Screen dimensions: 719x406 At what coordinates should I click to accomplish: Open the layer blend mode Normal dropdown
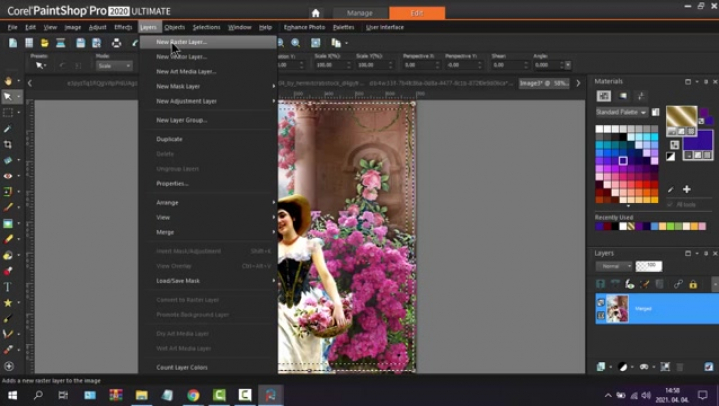614,266
